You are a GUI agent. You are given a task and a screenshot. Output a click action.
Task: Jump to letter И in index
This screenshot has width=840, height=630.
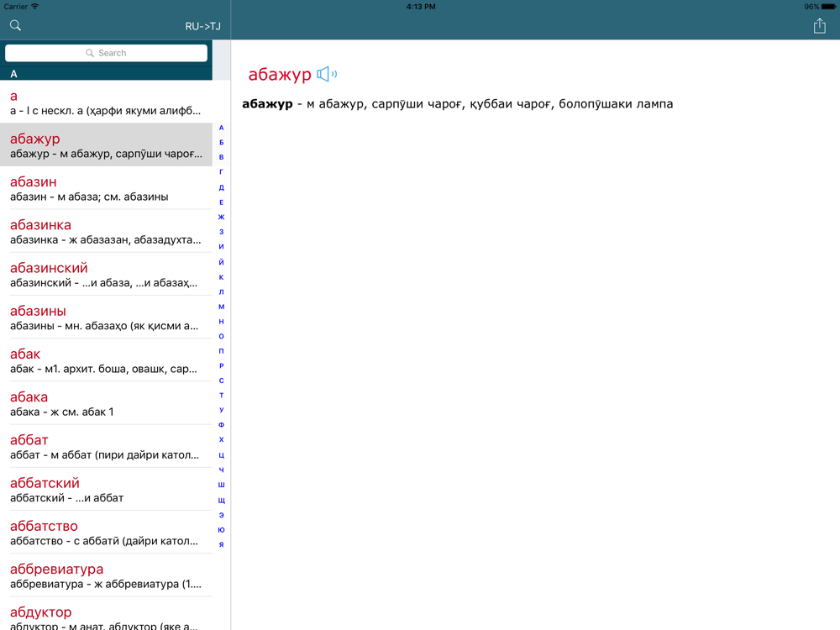[x=221, y=246]
